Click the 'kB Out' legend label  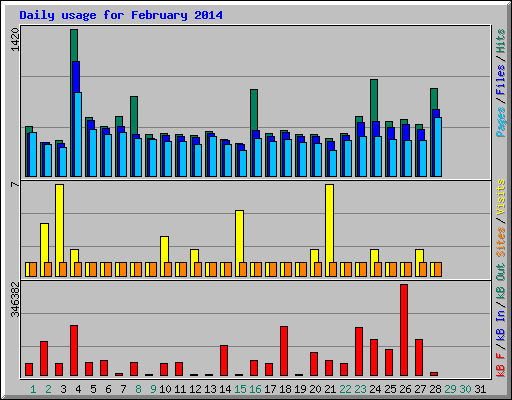pos(500,282)
